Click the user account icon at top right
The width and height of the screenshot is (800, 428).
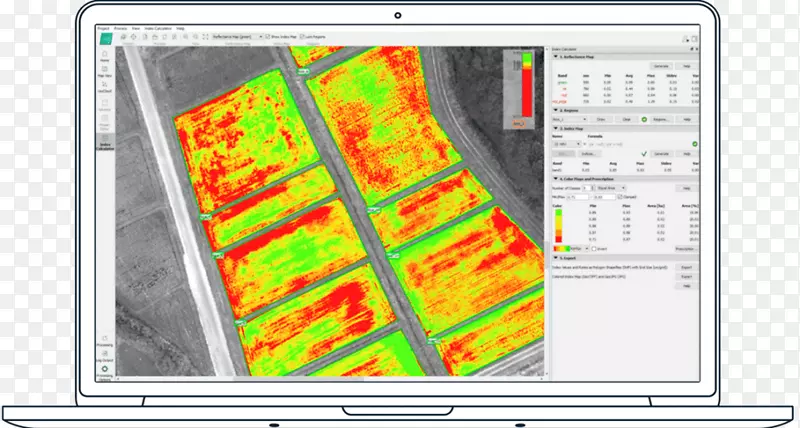685,39
